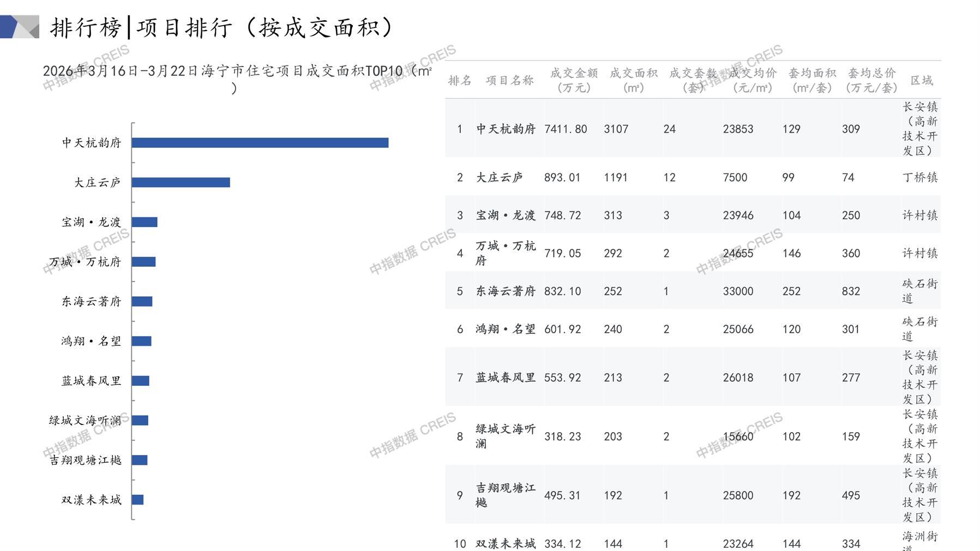Click the 双漾未来城 bar in the chart

pos(137,500)
